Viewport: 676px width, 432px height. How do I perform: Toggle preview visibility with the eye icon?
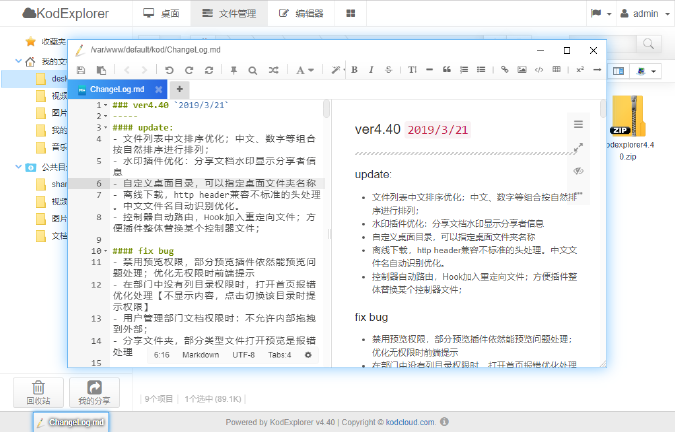tap(578, 171)
